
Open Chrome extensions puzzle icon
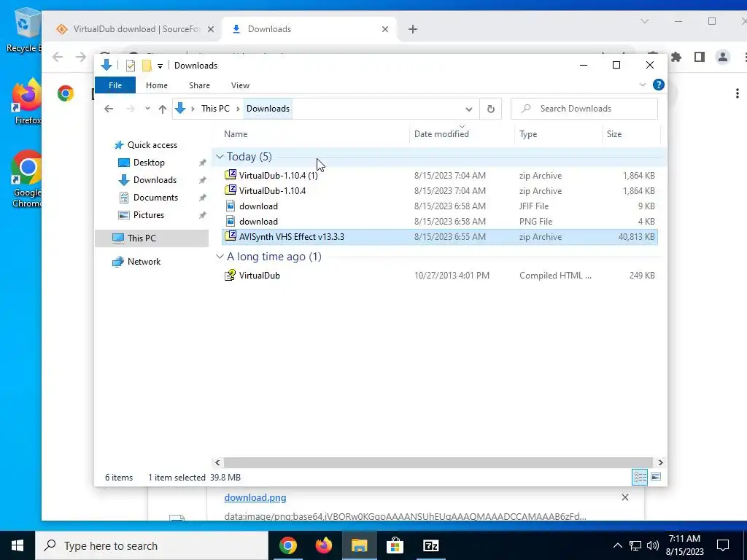click(676, 57)
